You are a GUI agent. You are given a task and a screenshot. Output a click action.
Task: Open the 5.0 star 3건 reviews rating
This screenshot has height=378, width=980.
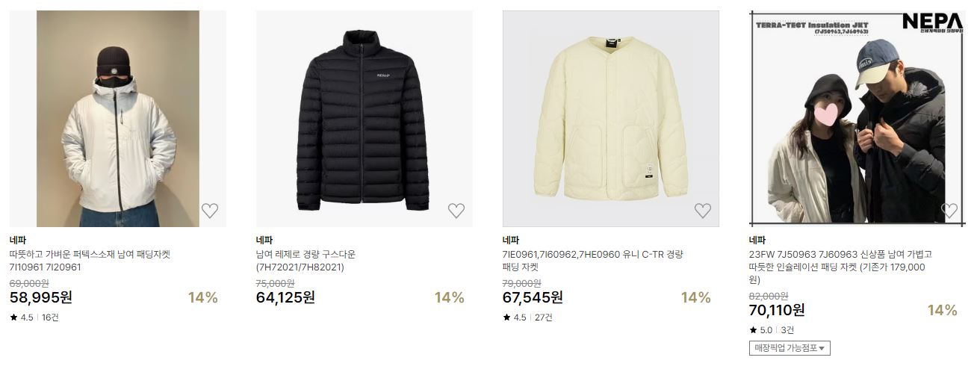click(x=772, y=330)
